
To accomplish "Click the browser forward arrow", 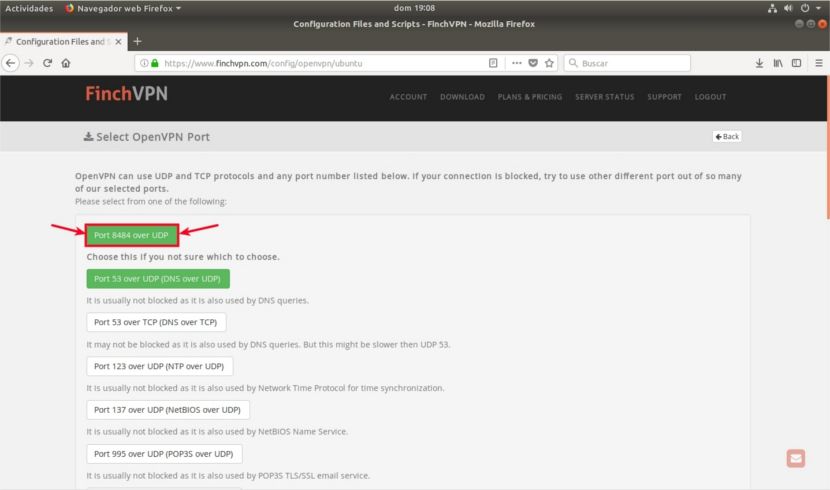I will point(29,63).
